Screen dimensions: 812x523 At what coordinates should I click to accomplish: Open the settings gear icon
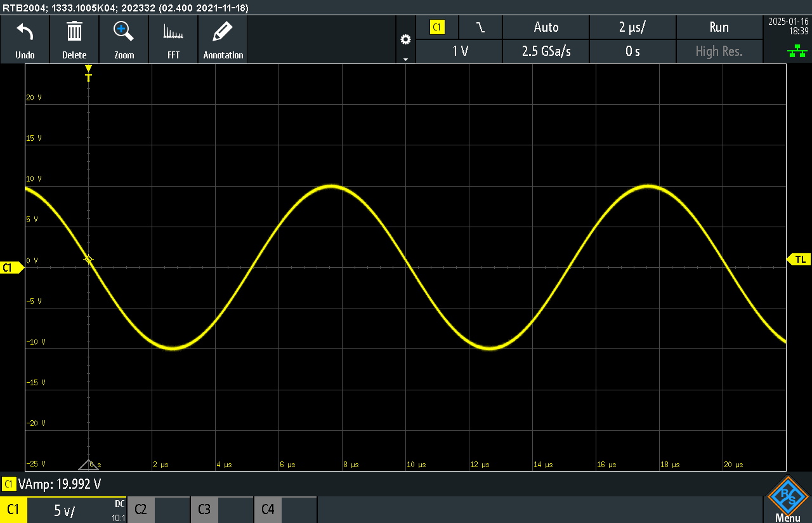[405, 39]
